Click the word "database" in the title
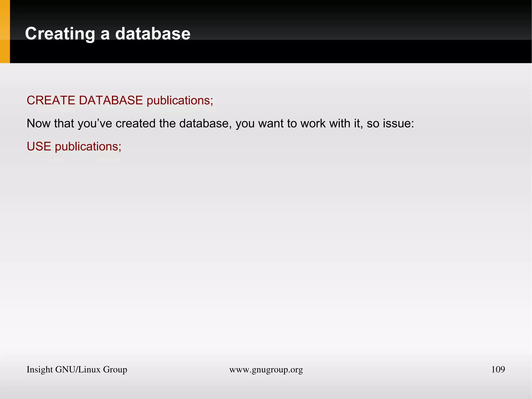Viewport: 532px width, 399px height. tap(153, 34)
